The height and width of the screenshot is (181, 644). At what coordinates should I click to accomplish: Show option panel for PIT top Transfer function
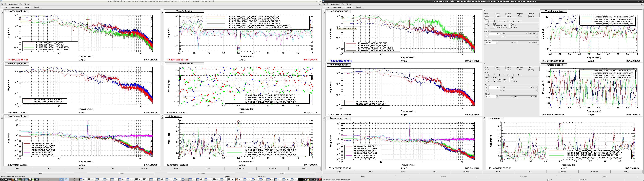pos(162,11)
